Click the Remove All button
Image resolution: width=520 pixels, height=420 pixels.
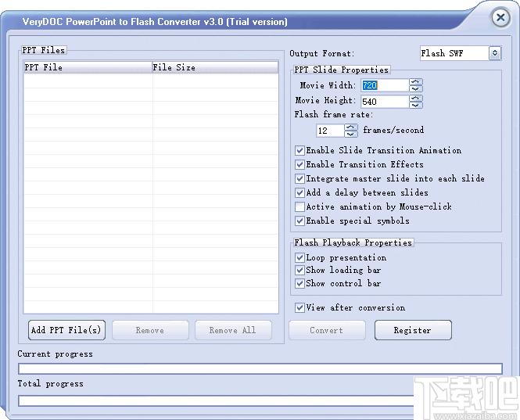[x=233, y=330]
